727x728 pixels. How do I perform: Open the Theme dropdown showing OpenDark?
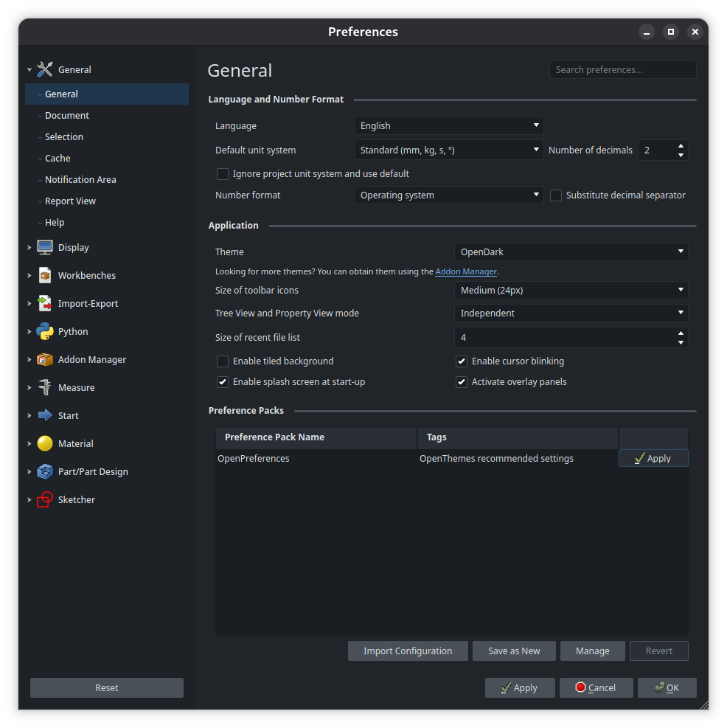571,252
